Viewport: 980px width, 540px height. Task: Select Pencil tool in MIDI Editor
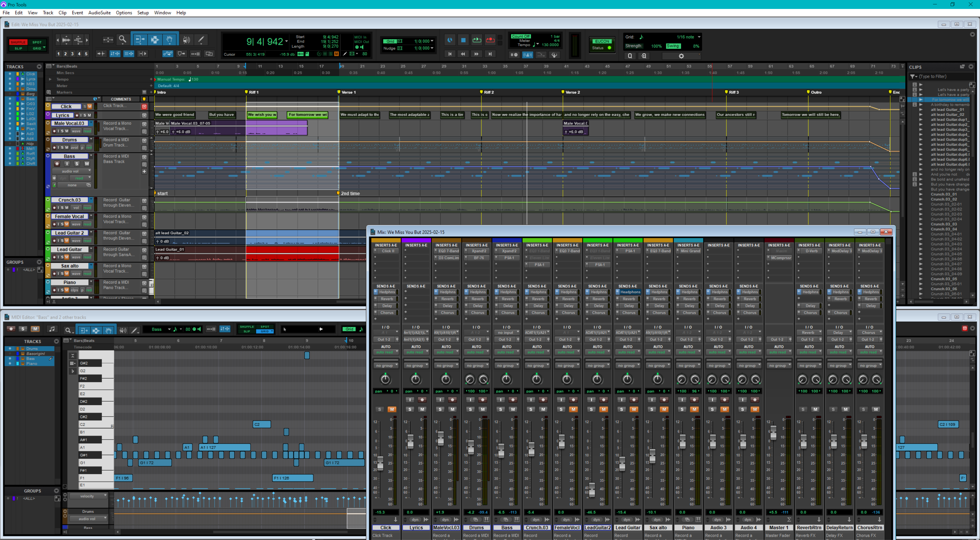pos(134,330)
